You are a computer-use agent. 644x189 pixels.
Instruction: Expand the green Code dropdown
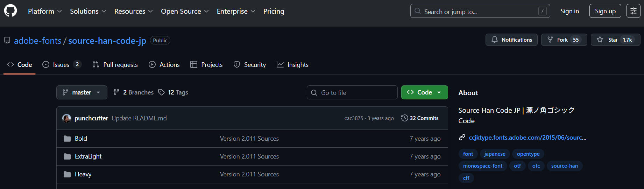(x=424, y=92)
